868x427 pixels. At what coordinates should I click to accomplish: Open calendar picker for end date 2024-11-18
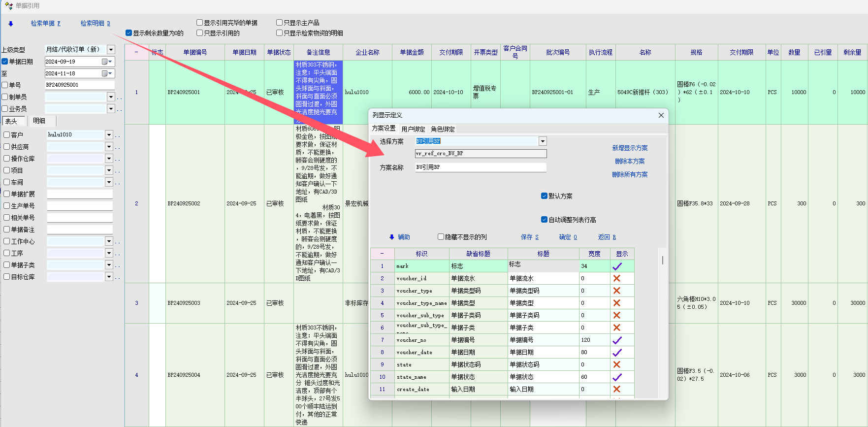[x=105, y=73]
